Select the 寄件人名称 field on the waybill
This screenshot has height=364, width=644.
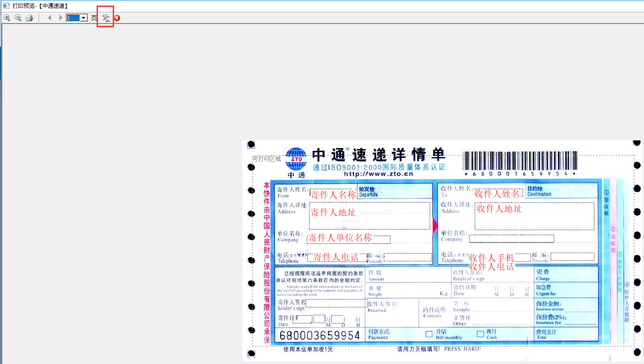(333, 194)
